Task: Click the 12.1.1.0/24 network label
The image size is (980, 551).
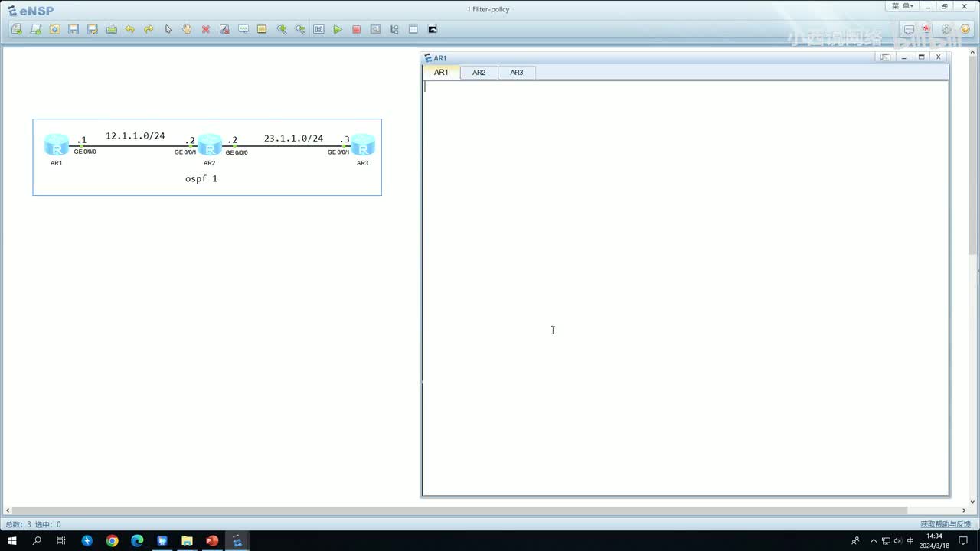Action: (x=136, y=135)
